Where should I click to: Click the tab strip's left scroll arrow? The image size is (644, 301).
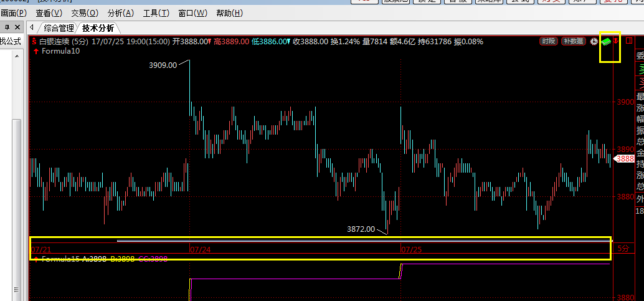tap(32, 27)
